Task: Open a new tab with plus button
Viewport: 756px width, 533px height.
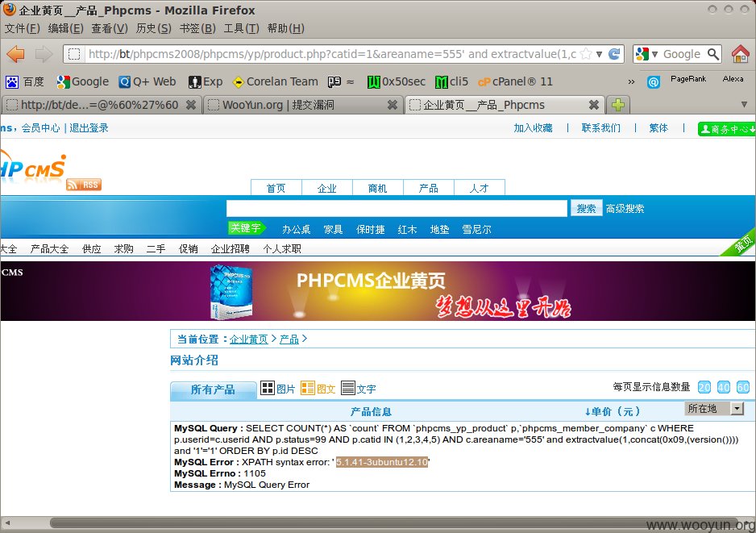Action: coord(618,105)
